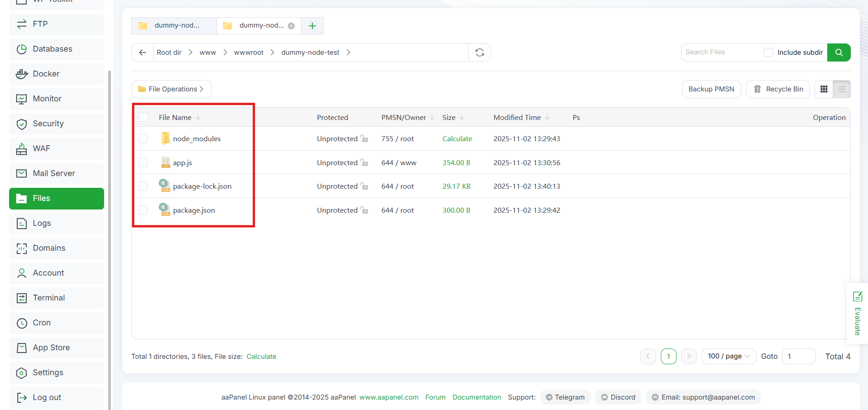
Task: Sort by PMSN/Owner column arrow
Action: pyautogui.click(x=432, y=117)
